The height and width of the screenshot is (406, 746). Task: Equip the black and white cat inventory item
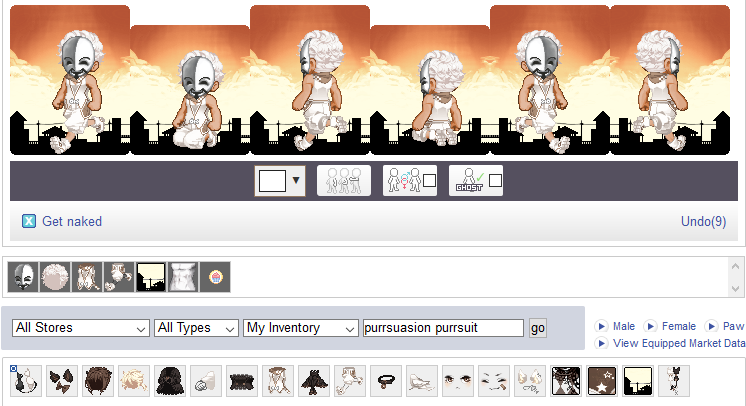point(26,381)
